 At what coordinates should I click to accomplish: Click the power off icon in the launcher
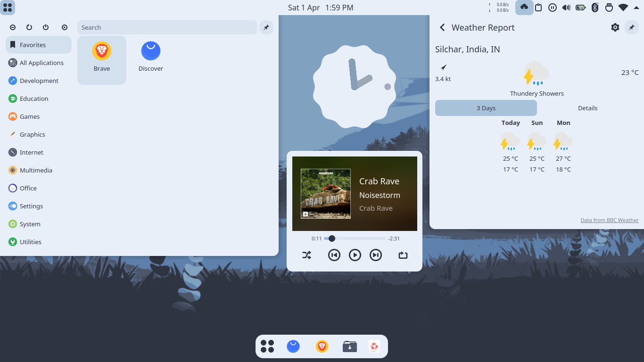pyautogui.click(x=46, y=27)
